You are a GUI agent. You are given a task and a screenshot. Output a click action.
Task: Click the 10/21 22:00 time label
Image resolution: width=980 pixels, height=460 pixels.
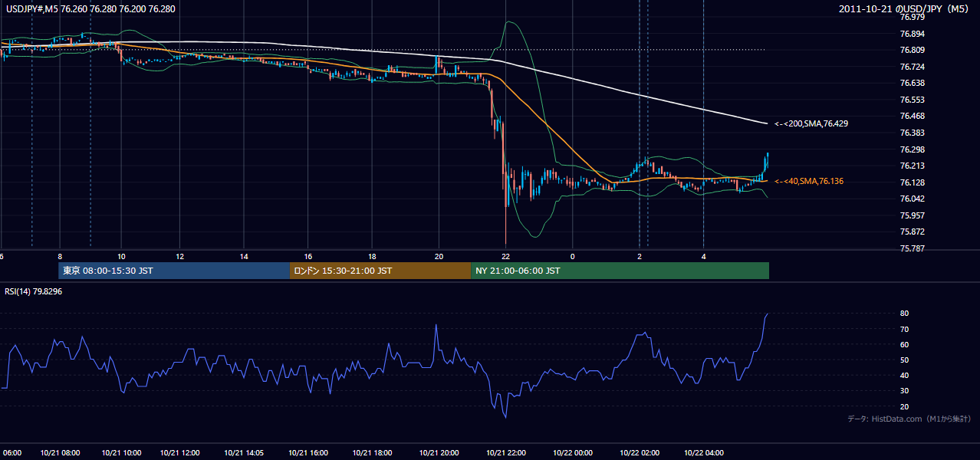pos(505,453)
